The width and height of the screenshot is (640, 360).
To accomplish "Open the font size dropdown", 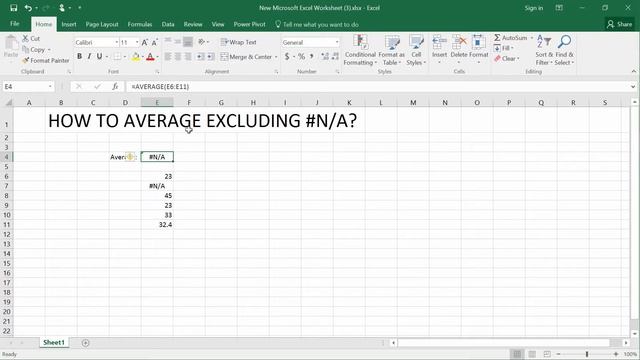I will [137, 42].
